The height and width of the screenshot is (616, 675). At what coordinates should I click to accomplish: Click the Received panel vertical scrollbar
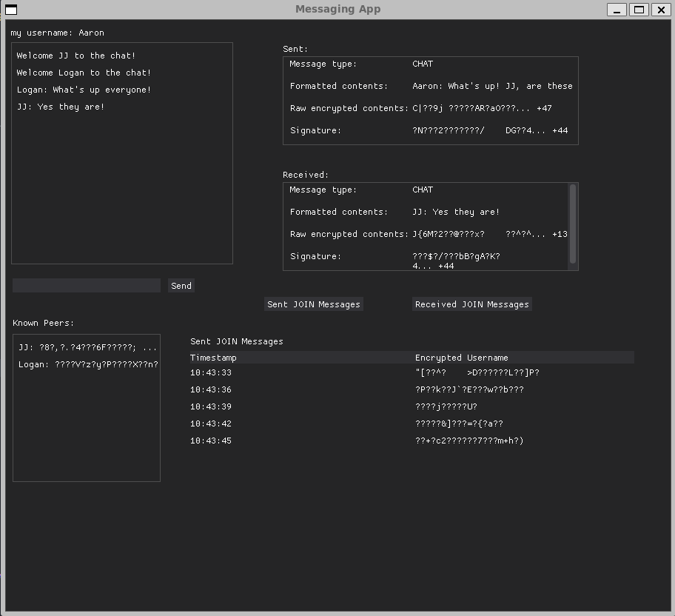(x=573, y=224)
